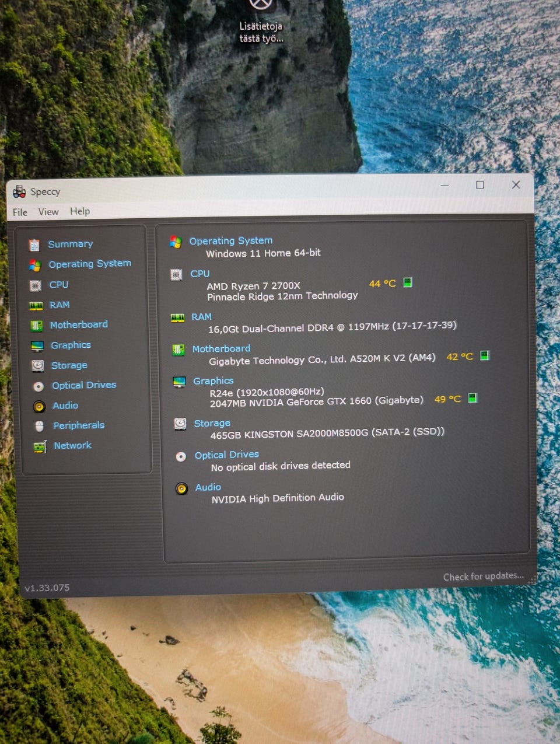Select Motherboard in the sidebar
The height and width of the screenshot is (744, 560).
[79, 324]
